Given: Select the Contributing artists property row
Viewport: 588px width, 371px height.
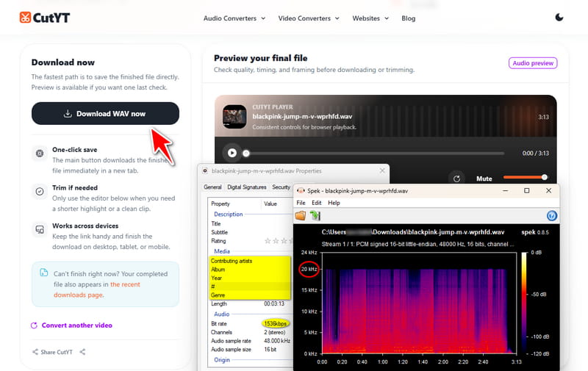Looking at the screenshot, I should 250,261.
